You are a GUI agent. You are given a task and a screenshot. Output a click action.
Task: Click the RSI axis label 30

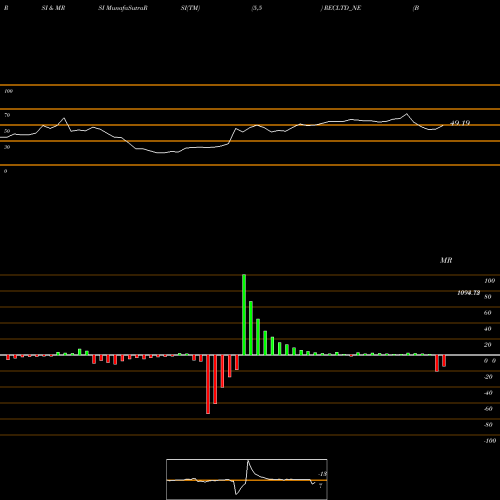[7, 147]
